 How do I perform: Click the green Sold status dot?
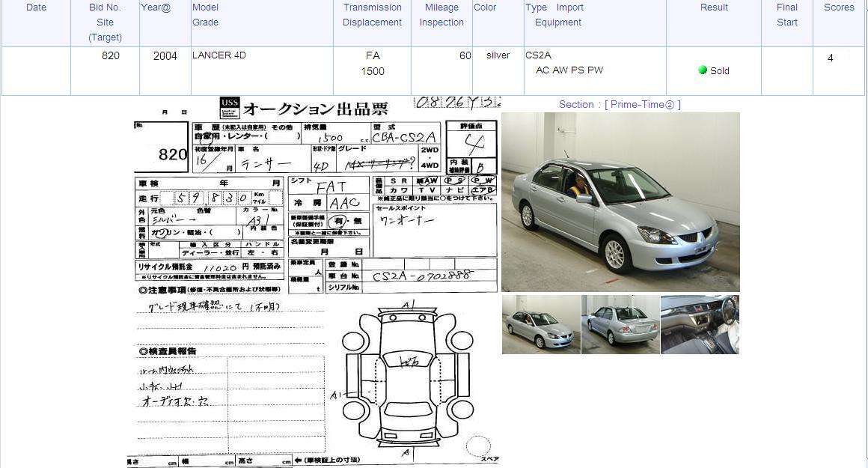click(x=703, y=70)
